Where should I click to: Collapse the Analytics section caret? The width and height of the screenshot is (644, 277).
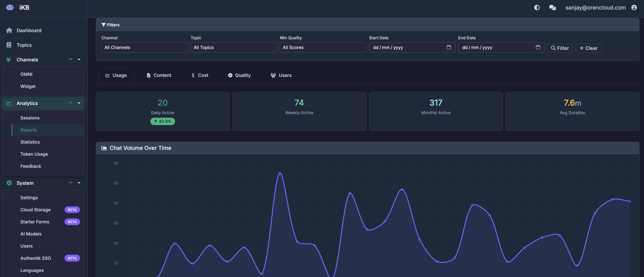coord(79,103)
